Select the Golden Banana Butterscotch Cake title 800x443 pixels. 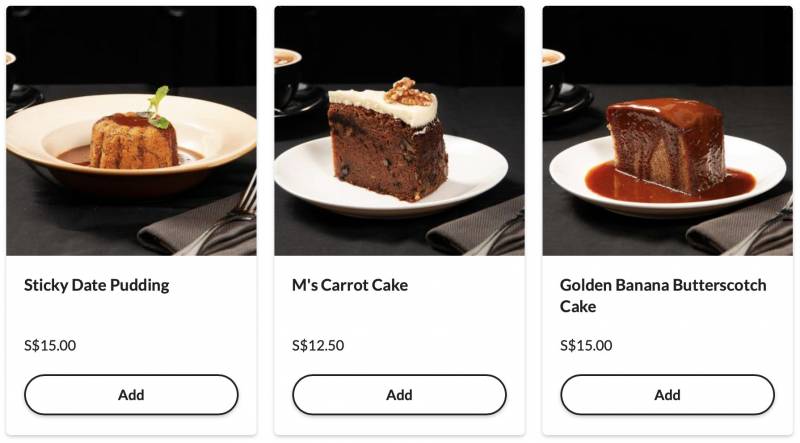[663, 296]
